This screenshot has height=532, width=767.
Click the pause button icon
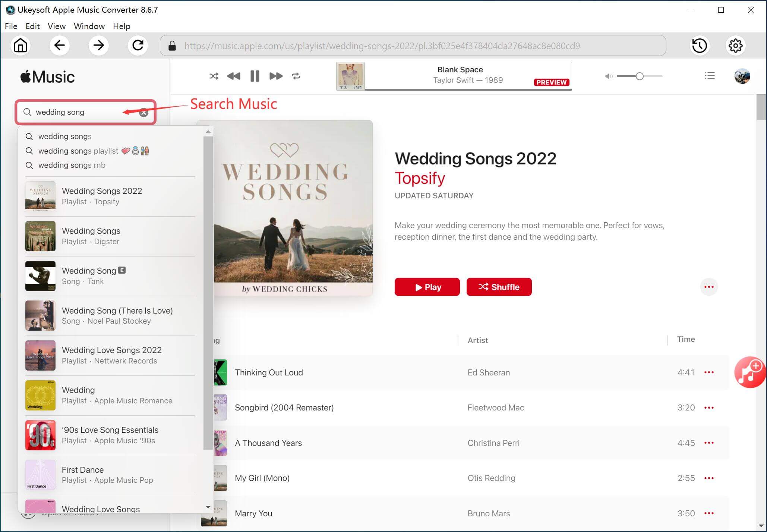(x=255, y=76)
